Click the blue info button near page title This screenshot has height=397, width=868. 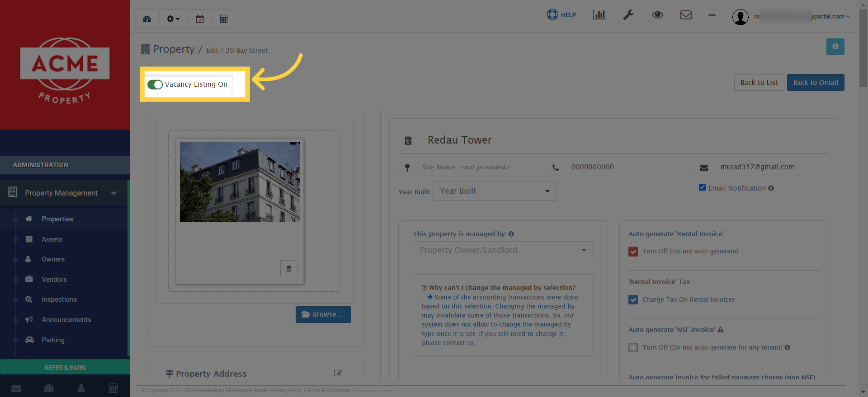point(835,47)
